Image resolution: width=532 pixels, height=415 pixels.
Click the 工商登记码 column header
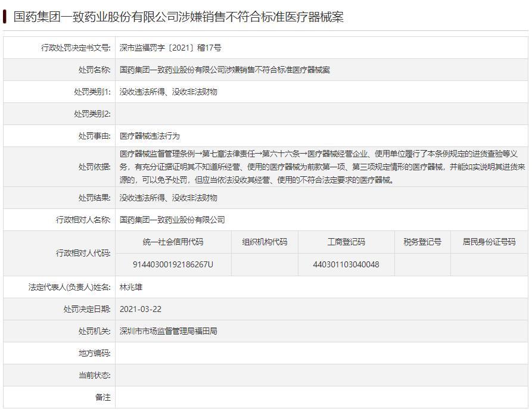coord(346,242)
